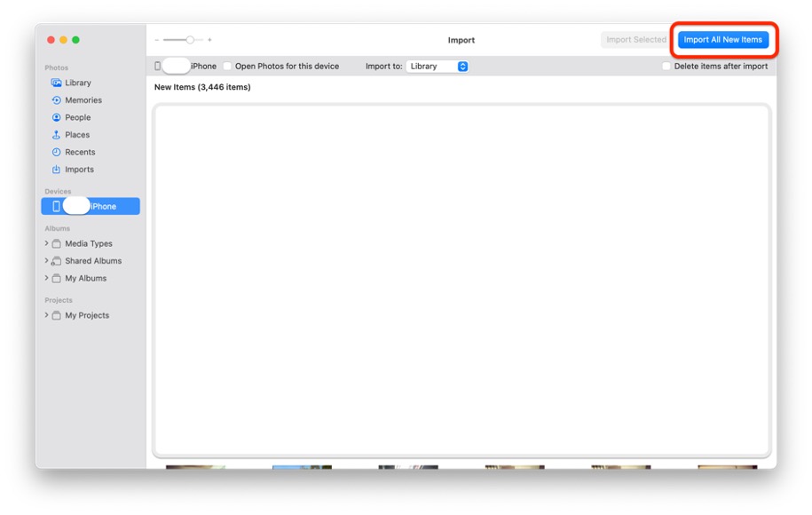This screenshot has height=515, width=812.
Task: Click the Import All New Items button
Action: tap(722, 40)
